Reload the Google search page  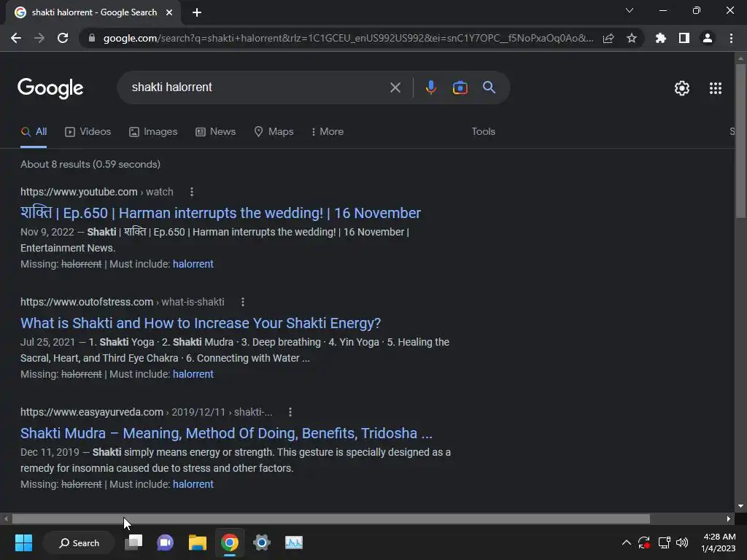click(63, 38)
